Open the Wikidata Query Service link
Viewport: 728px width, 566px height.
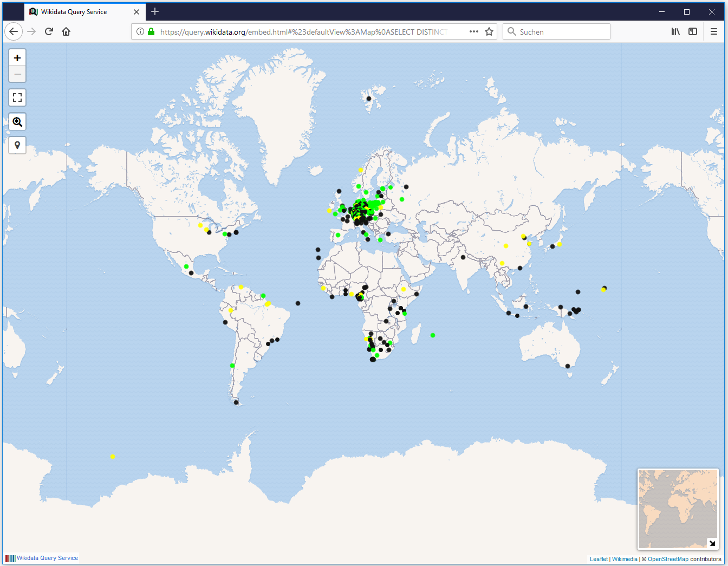pos(47,558)
